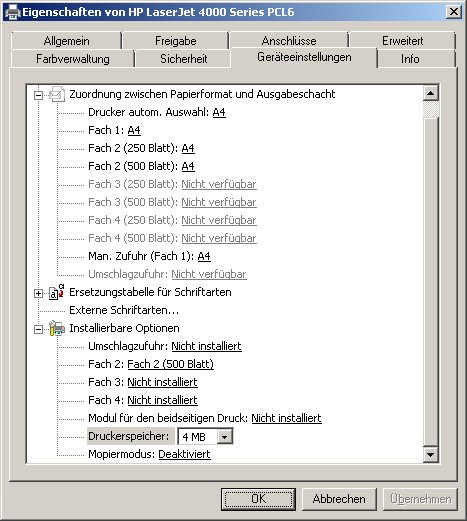Change A4 for Fach 2 (500 Blatt) paper row

[188, 166]
